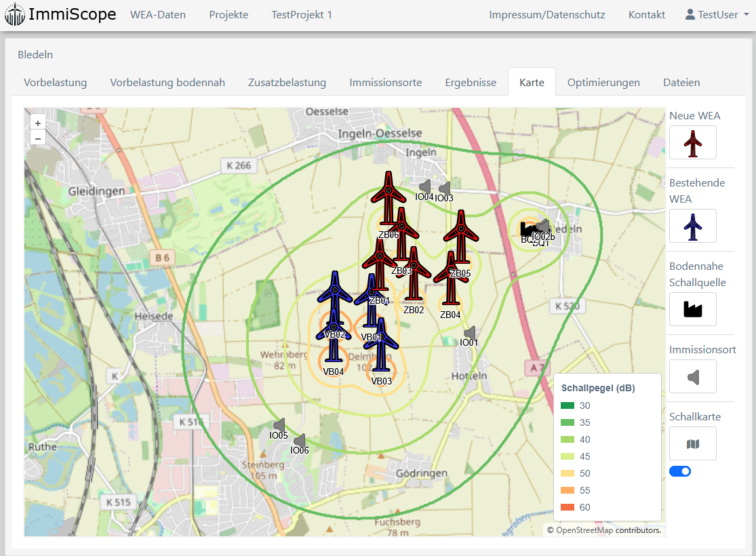This screenshot has width=756, height=556.
Task: Click the Schallkarte map icon button
Action: (692, 443)
